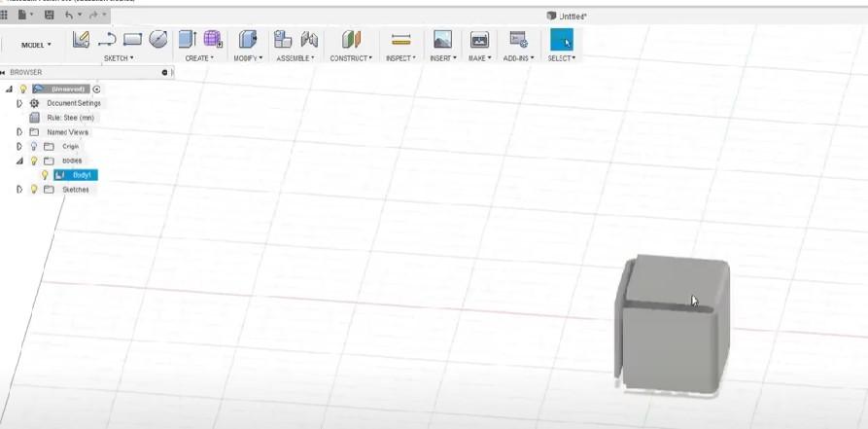Select the Scripts and Add-Ins icon

click(518, 39)
